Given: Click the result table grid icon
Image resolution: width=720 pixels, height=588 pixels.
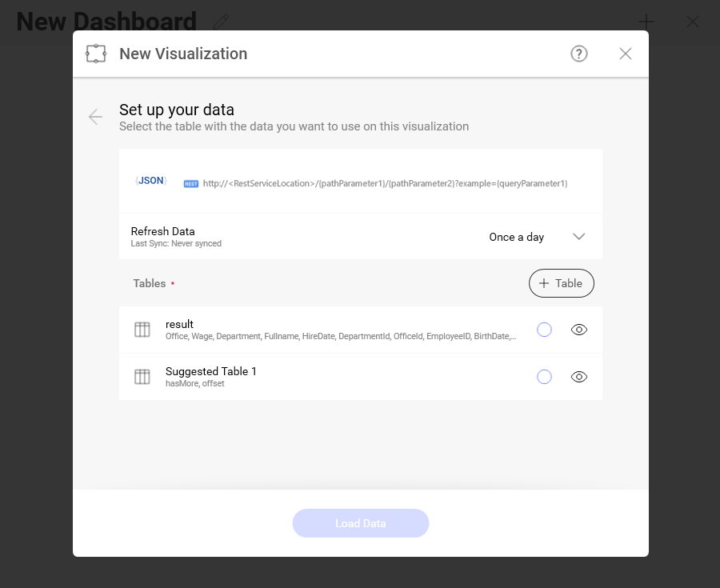Looking at the screenshot, I should [142, 330].
